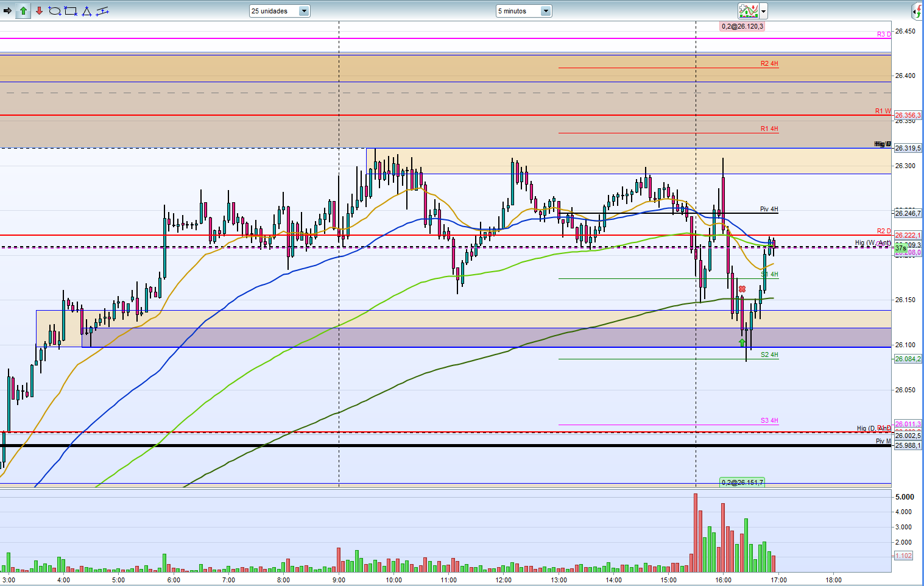Click the 0,2@26.151,7 order label
This screenshot has width=924, height=586.
point(742,482)
